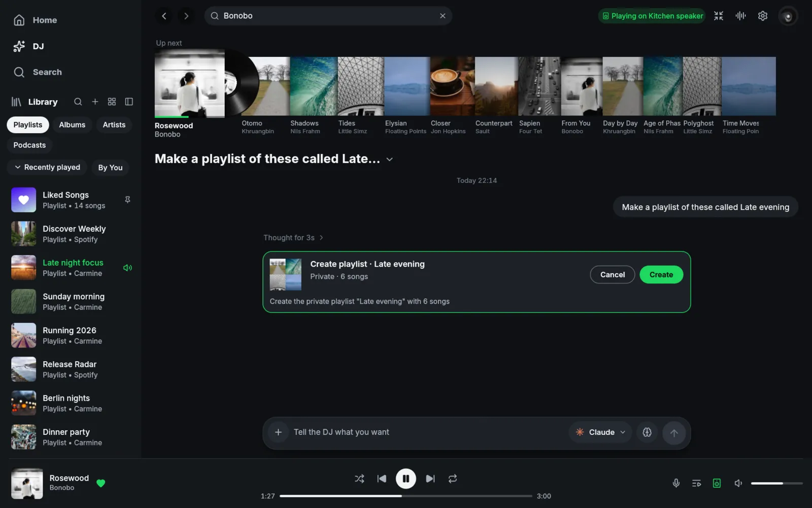
Task: Seek within the Rosewood progress bar
Action: point(406,496)
